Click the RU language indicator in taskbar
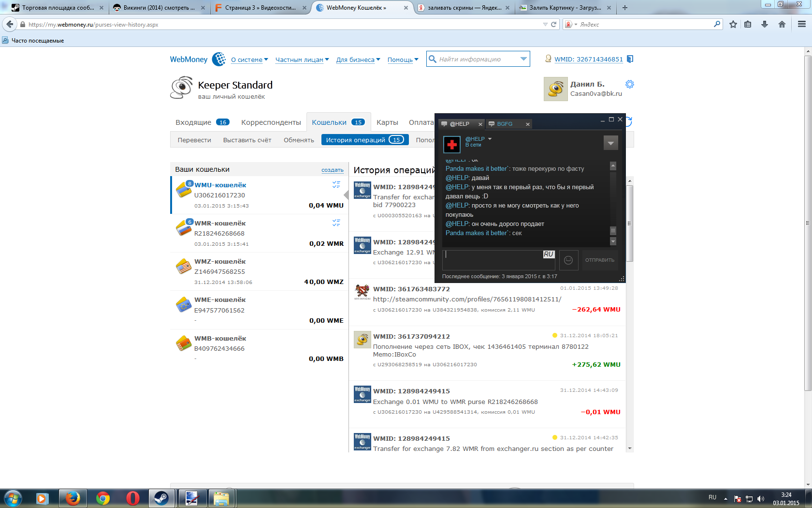The height and width of the screenshot is (508, 812). (712, 497)
